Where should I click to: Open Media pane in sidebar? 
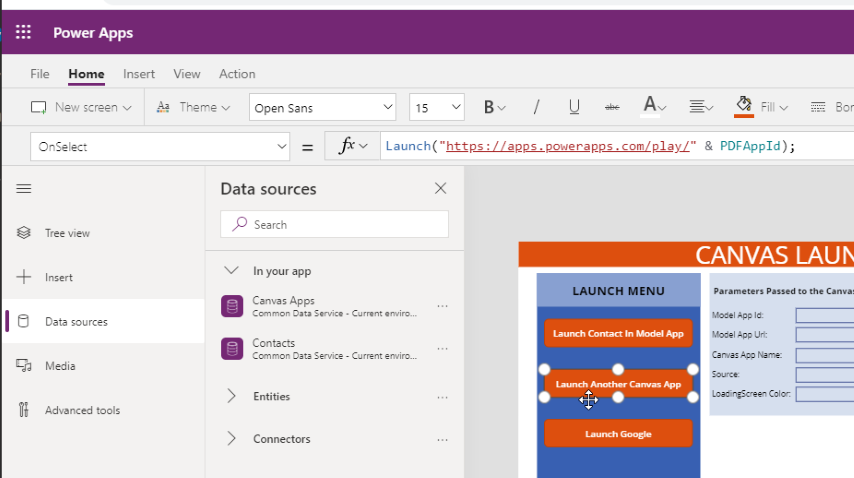60,366
